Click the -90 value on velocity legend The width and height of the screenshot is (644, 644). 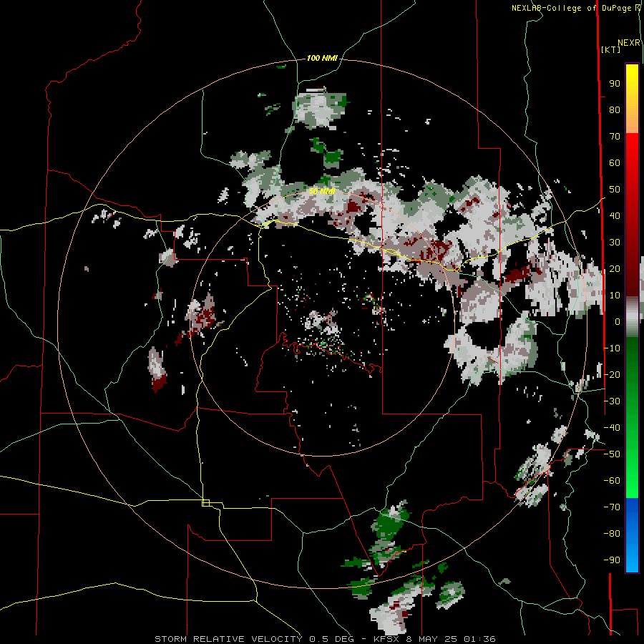(x=612, y=560)
